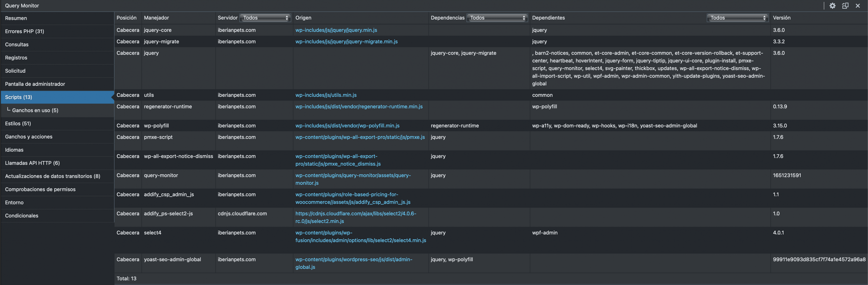
Task: Open query-monitor.js source link
Action: pos(353,179)
